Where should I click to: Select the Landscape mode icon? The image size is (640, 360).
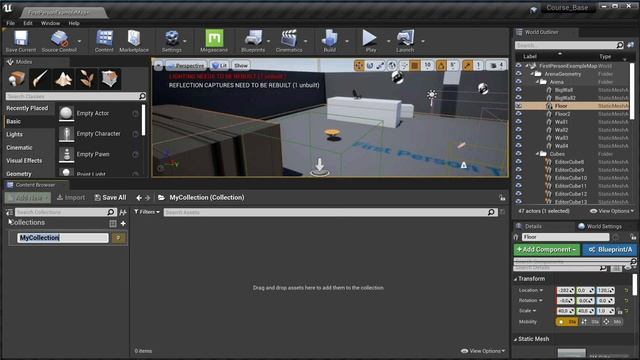pos(63,78)
